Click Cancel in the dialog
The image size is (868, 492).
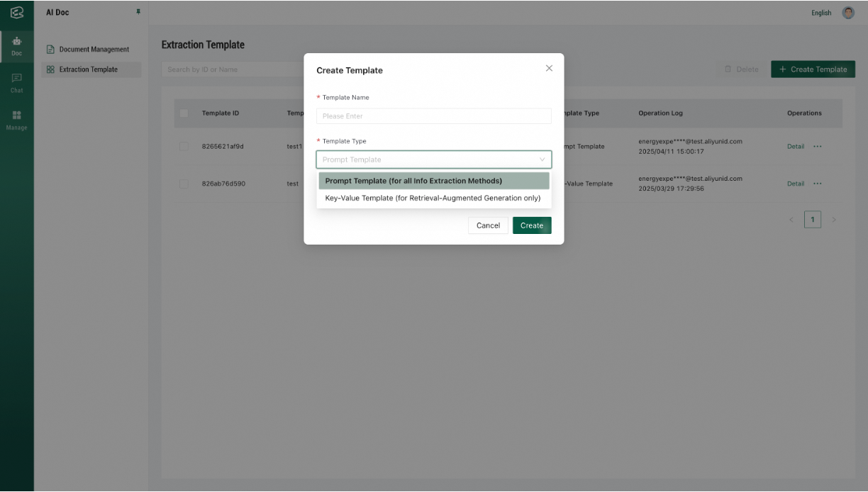point(488,225)
